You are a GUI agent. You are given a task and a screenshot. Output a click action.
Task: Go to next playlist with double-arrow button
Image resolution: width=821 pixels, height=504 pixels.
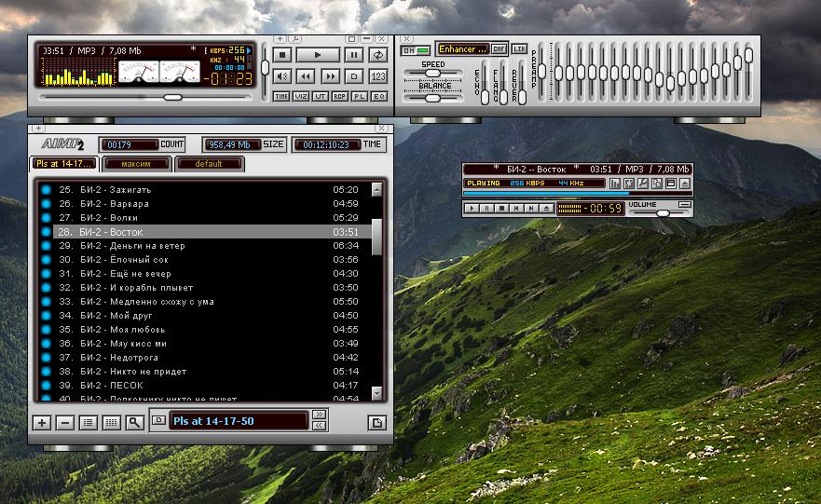(320, 415)
